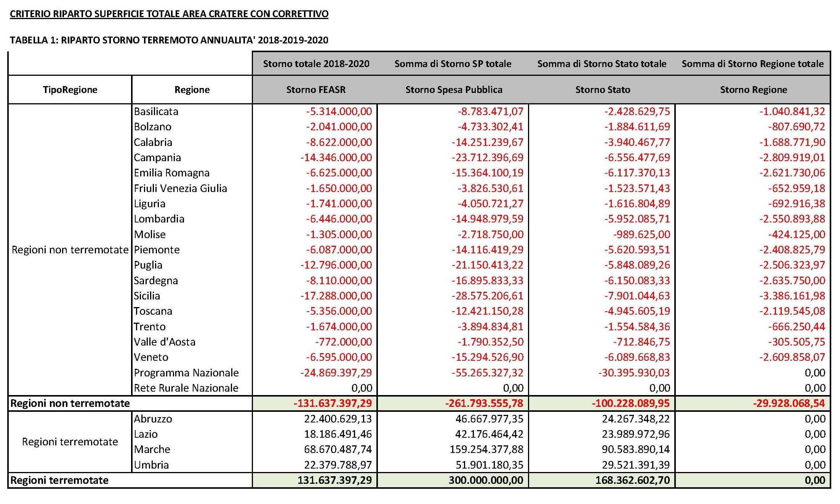The image size is (840, 504).
Task: Click the title 'CRITERIO RIPARTO SUPERFICIE TOTALE AREA CRATERE CON CORRETTIVO'
Action: 169,14
